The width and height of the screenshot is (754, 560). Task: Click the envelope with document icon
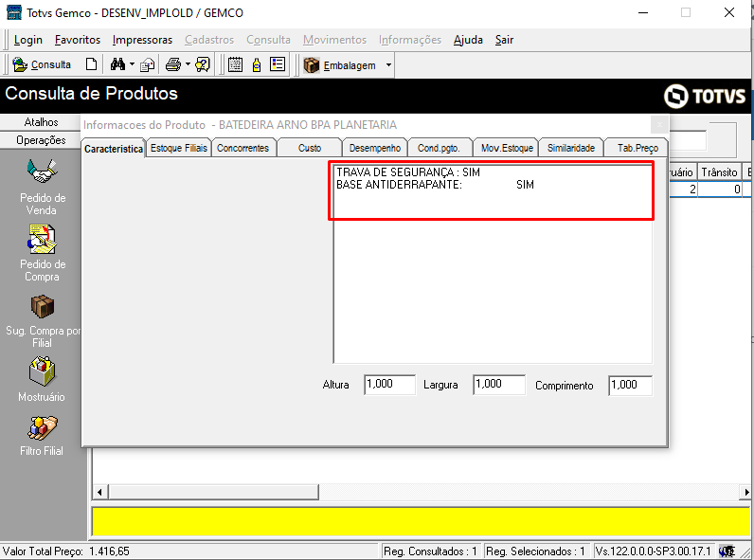pyautogui.click(x=147, y=64)
